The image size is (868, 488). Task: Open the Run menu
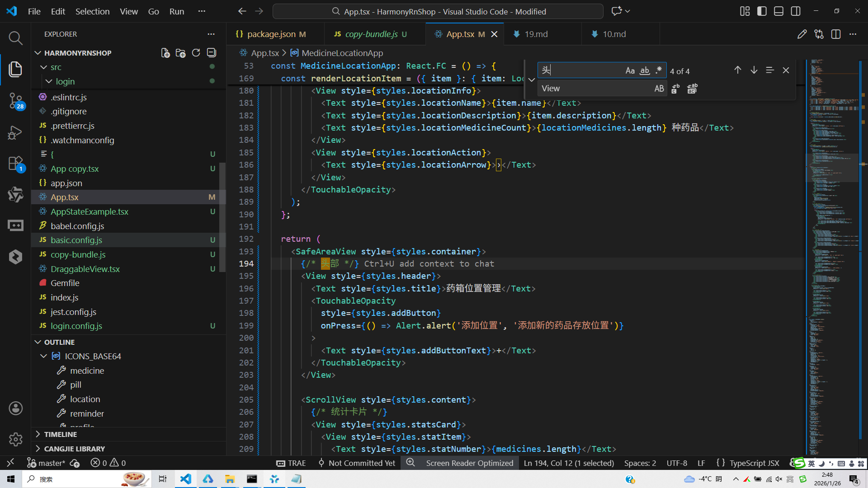point(177,11)
